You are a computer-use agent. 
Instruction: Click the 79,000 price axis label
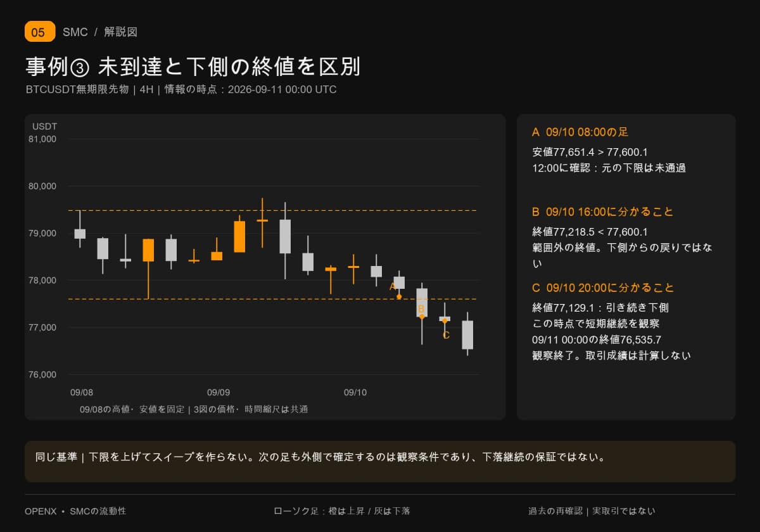(x=43, y=233)
